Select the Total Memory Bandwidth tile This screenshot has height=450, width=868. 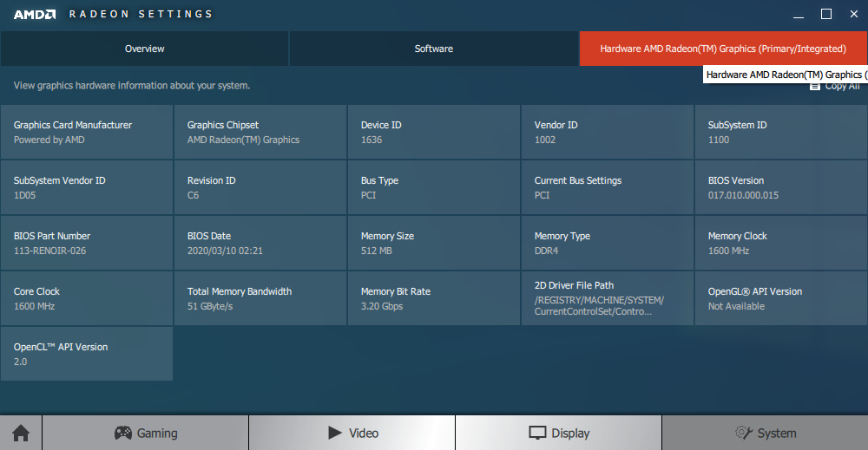click(260, 298)
